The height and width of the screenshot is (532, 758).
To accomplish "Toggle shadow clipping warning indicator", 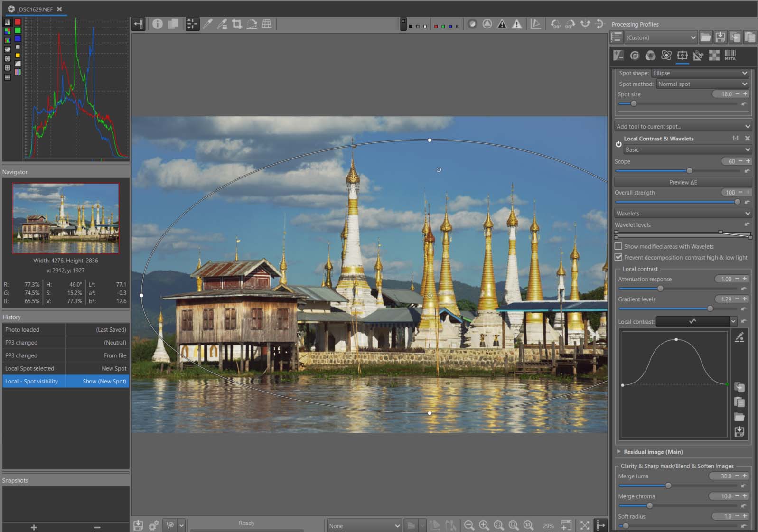I will 502,24.
